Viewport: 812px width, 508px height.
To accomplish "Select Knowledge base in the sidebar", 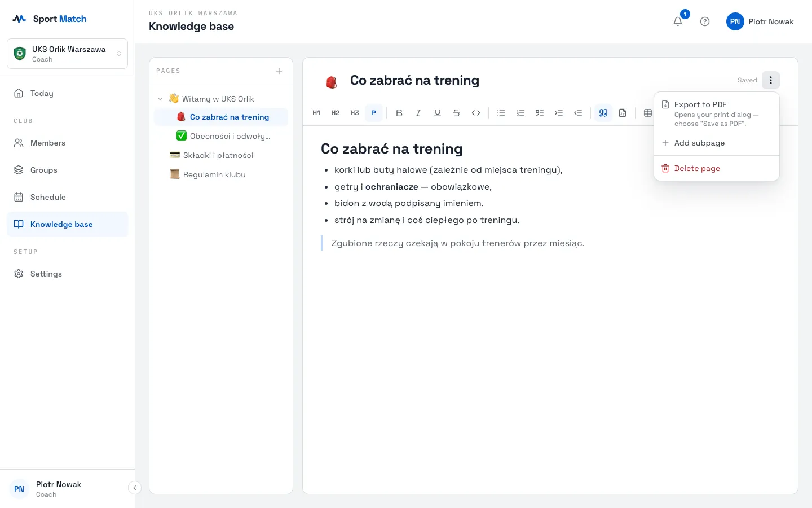I will 68,224.
